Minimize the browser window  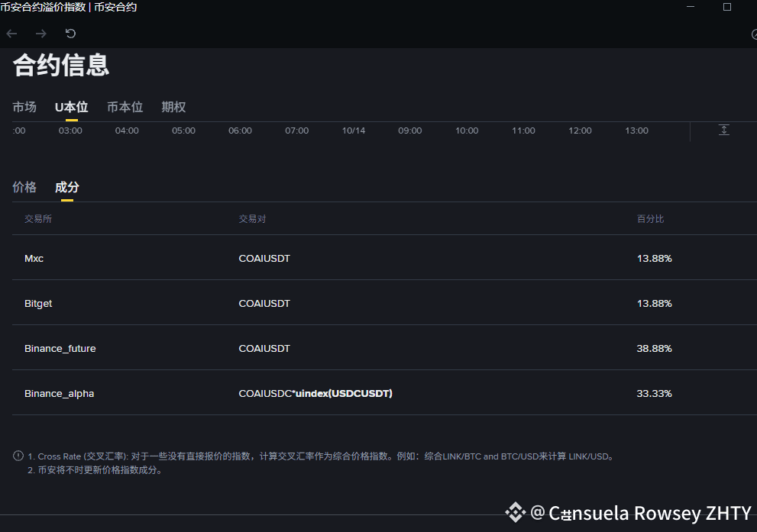coord(691,7)
